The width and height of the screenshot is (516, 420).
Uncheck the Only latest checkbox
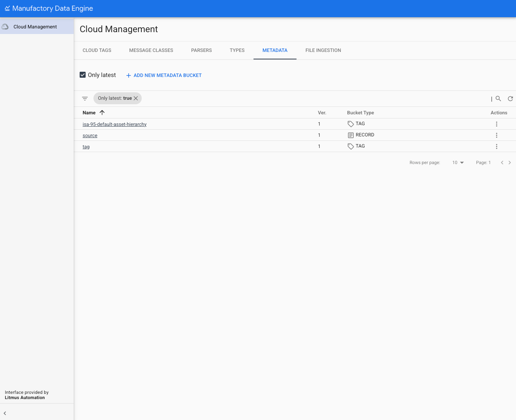point(83,75)
